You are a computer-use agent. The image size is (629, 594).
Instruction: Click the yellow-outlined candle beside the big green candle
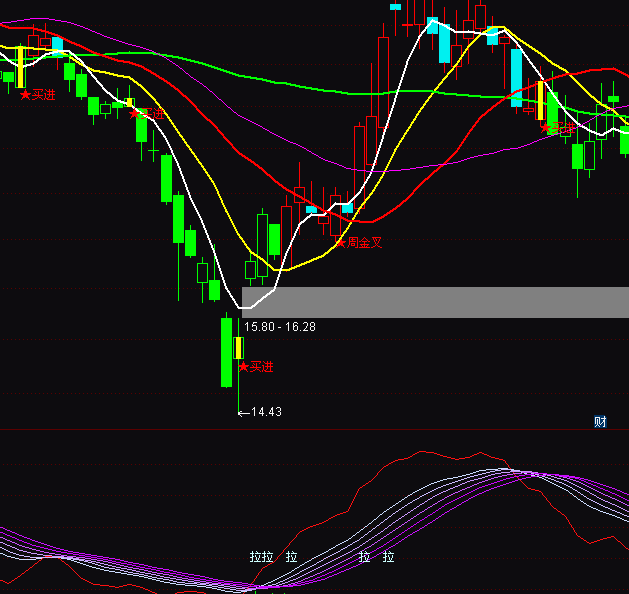click(x=238, y=347)
